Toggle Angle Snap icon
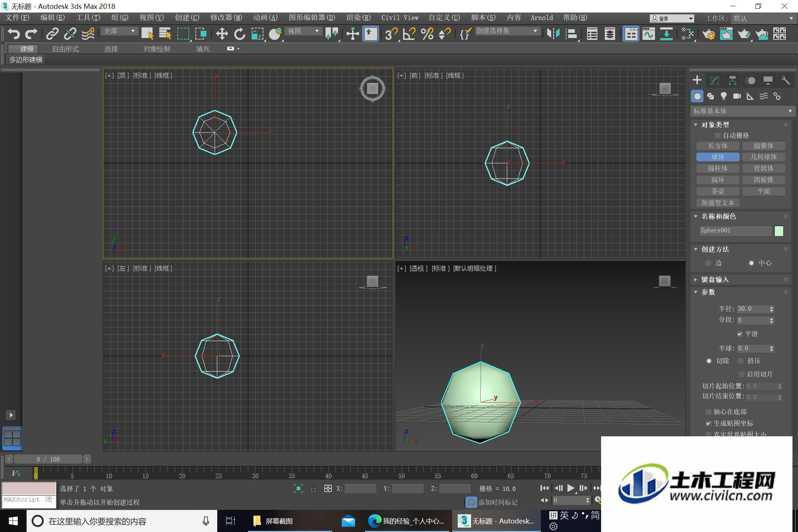Screen dimensions: 798x532 [x=409, y=34]
